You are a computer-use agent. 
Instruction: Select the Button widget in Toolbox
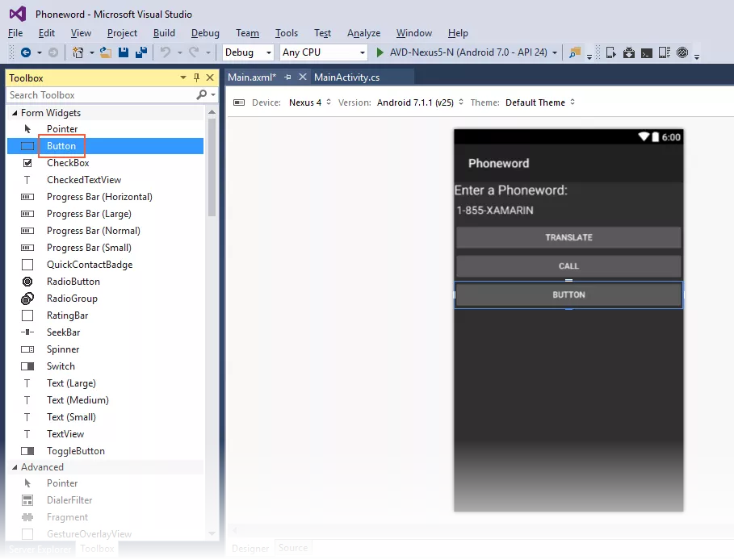coord(106,146)
